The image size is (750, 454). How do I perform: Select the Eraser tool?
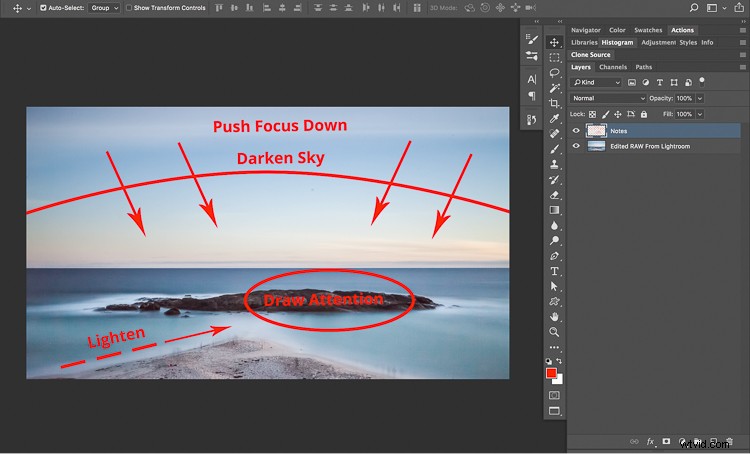(554, 195)
